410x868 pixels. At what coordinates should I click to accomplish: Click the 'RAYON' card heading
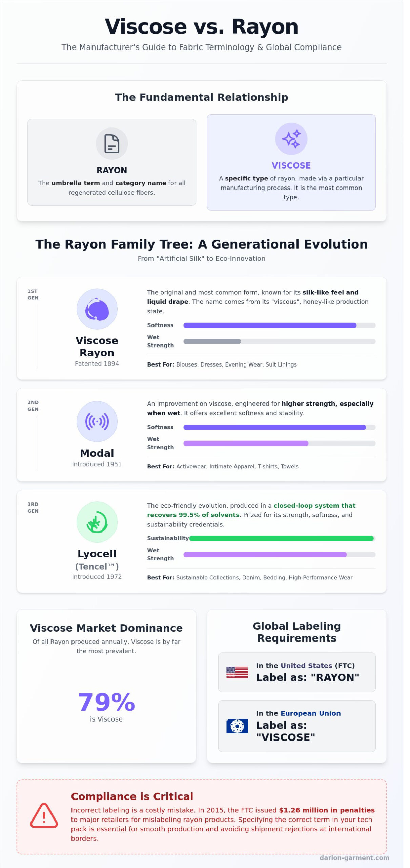tap(112, 170)
